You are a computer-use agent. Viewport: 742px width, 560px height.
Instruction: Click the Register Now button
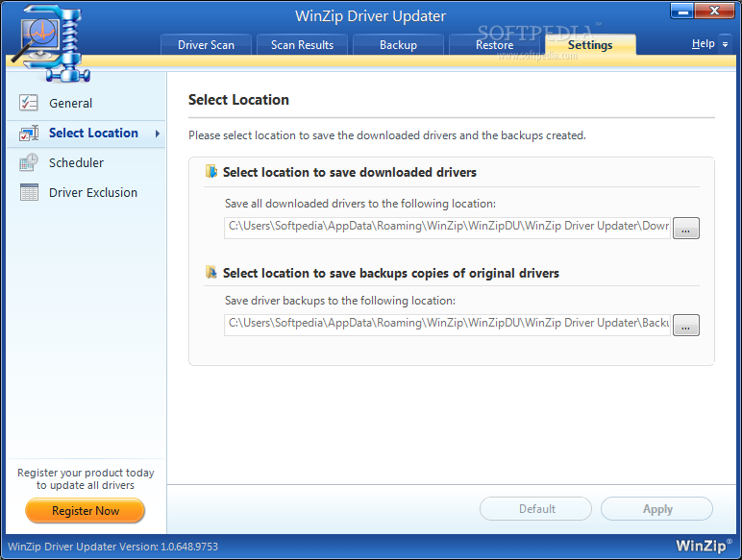tap(86, 511)
